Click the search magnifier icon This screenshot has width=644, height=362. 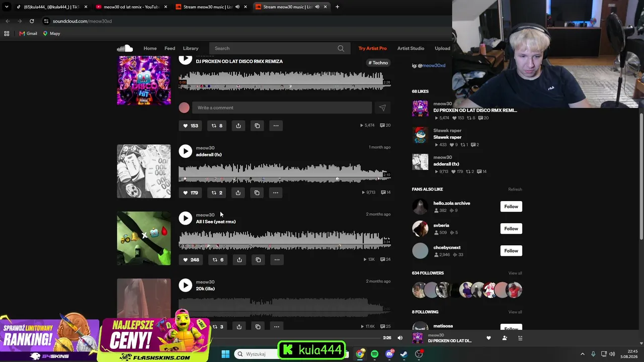[x=341, y=48]
